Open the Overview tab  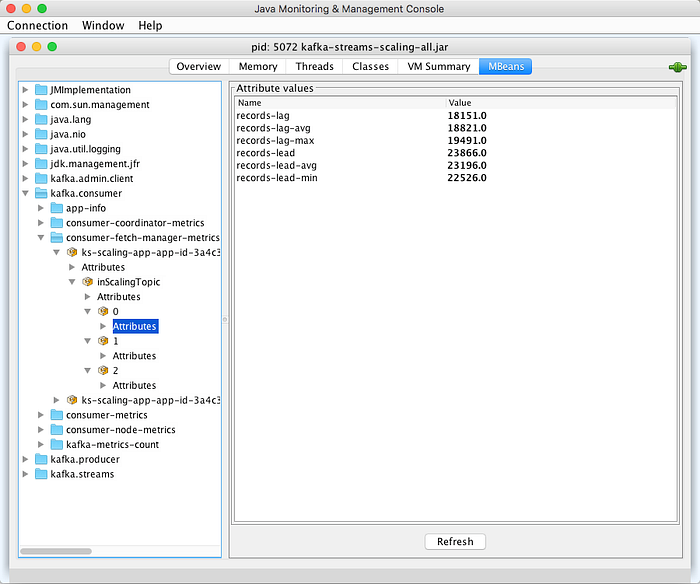[199, 67]
